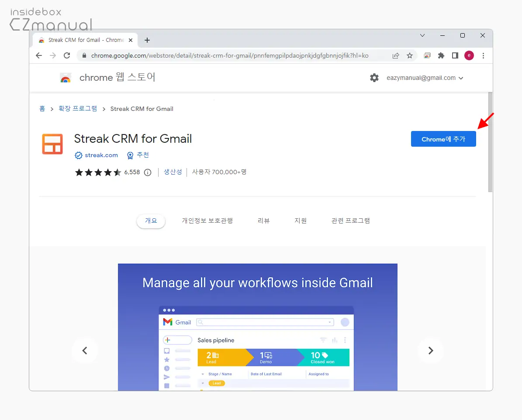
Task: Open the tab search chevron in title bar
Action: click(x=422, y=36)
